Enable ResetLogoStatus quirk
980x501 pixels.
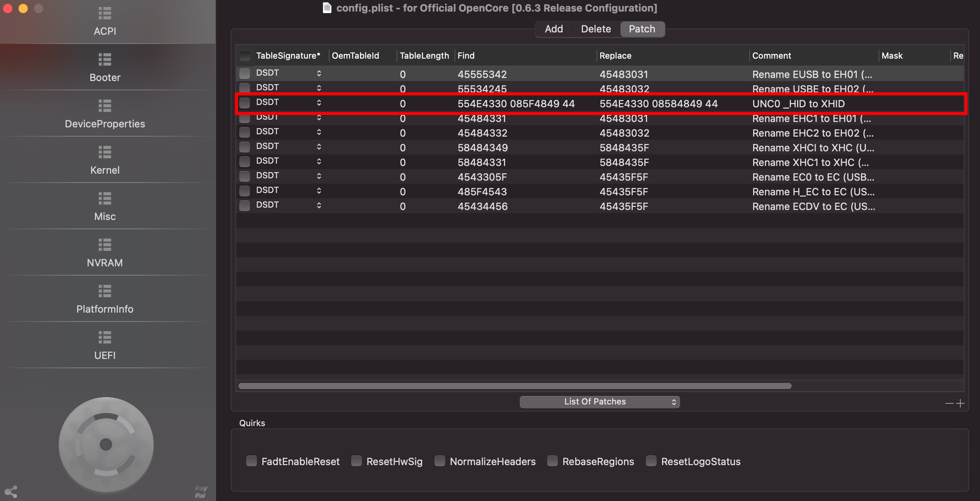(651, 461)
